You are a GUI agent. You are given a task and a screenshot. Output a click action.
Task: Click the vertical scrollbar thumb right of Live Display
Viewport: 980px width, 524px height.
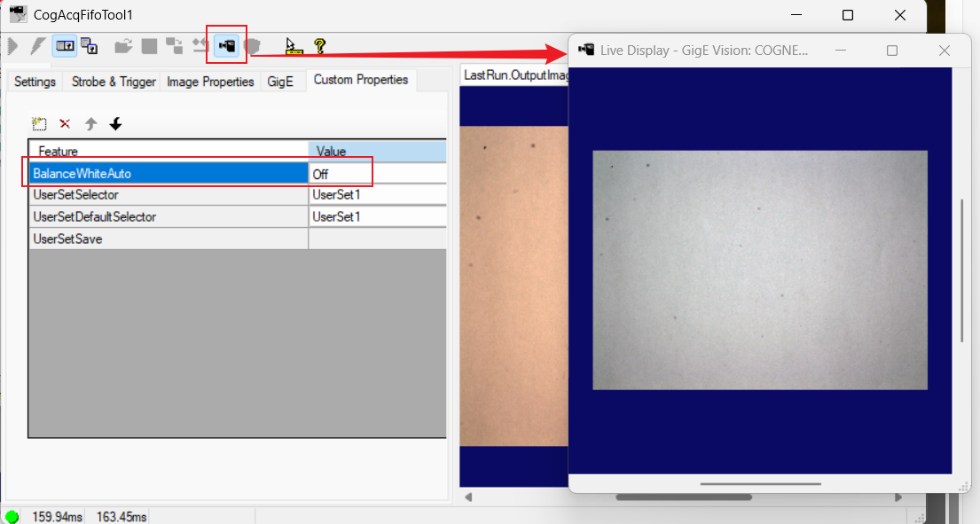click(962, 270)
